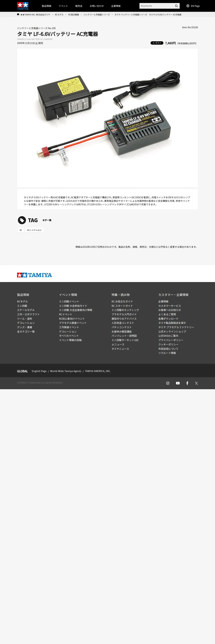
Task: Open English Page link in GLOBAL bar
Action: click(x=39, y=371)
